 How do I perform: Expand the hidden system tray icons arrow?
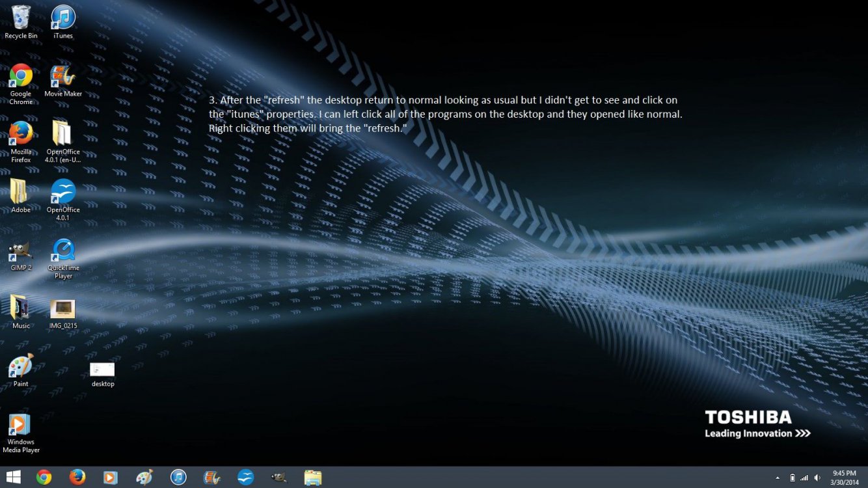[x=778, y=478]
